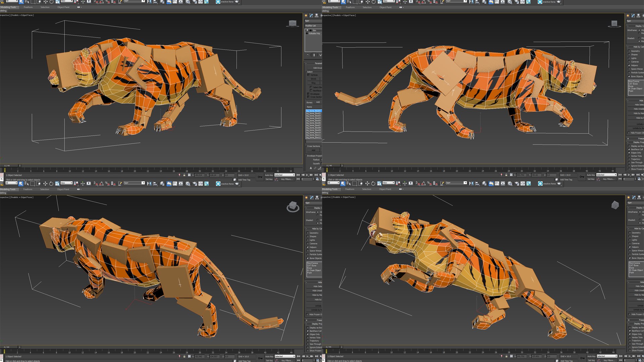
Task: Open Freeform ribbon tab in the top-right window
Action: click(x=350, y=7)
